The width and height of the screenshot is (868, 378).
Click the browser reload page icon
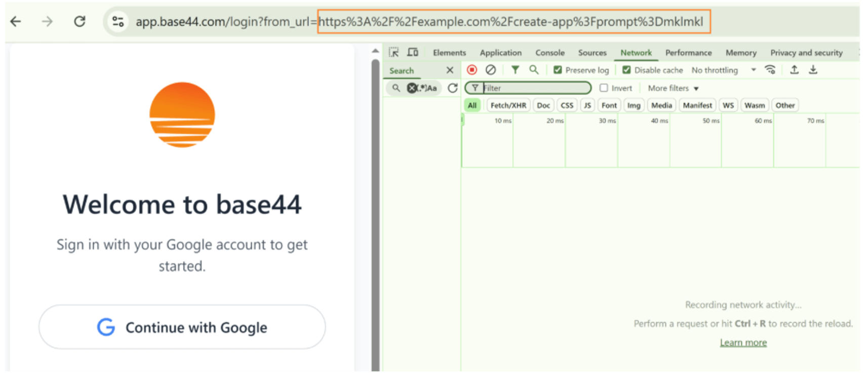80,21
